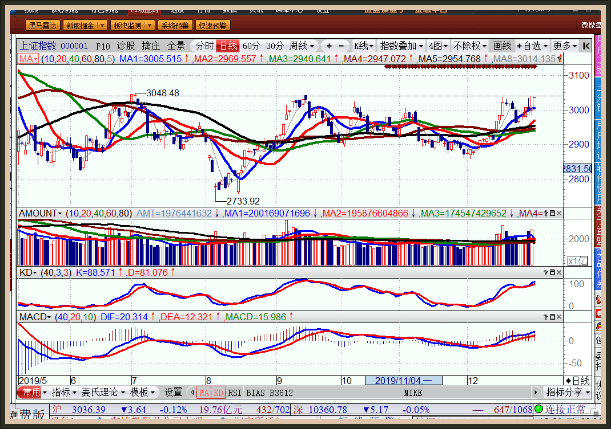Open the K线 chart type dropdown
Viewport: 611px width, 429px height.
[x=364, y=46]
